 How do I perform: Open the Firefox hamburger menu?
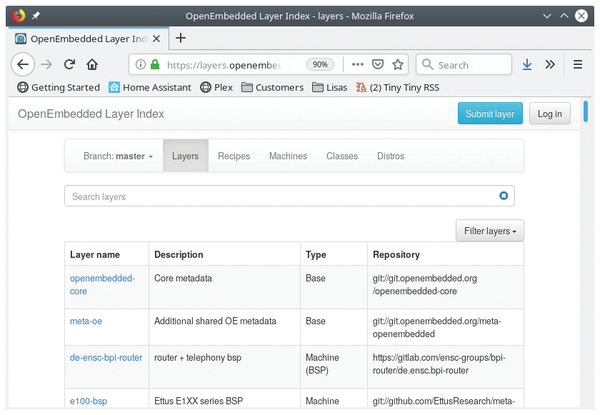tap(577, 64)
